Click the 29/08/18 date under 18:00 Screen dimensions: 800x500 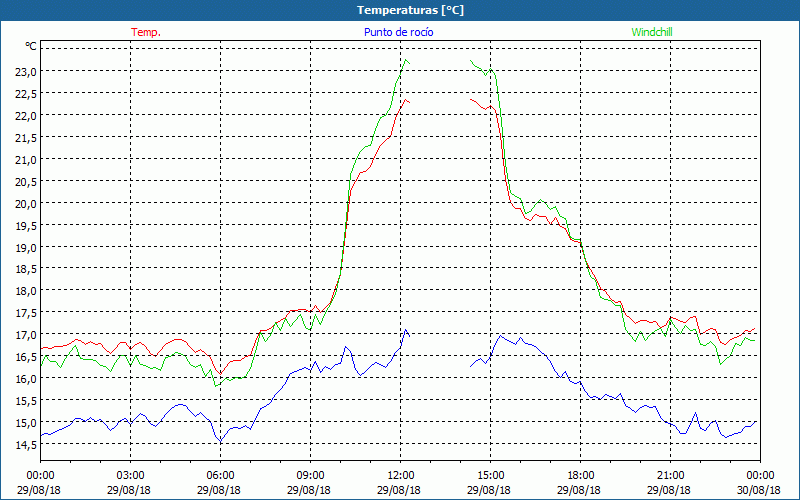click(x=579, y=490)
